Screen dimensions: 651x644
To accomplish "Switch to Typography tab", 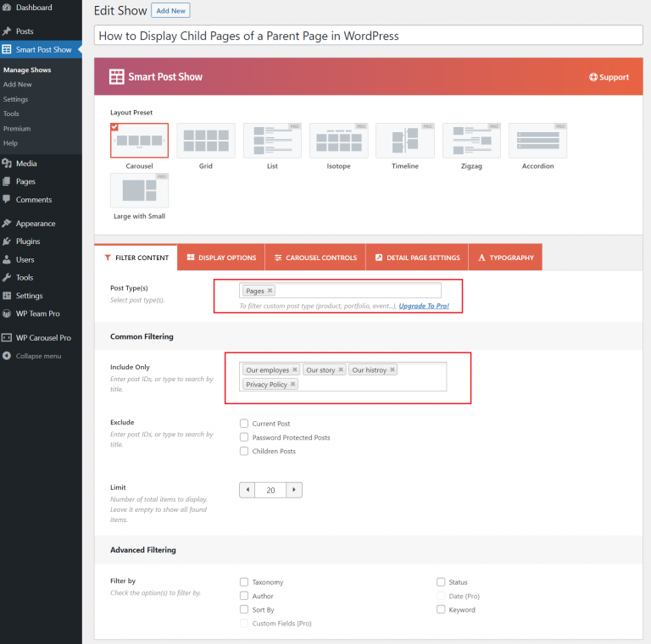I will (506, 258).
